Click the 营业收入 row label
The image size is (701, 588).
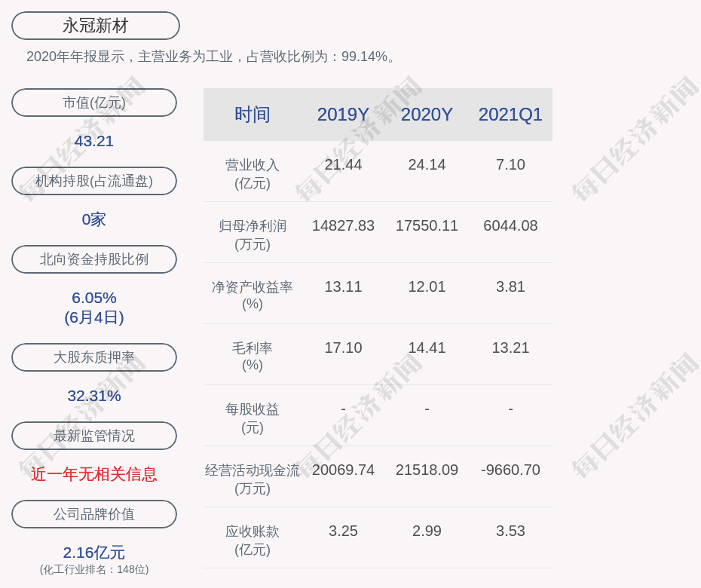point(253,173)
